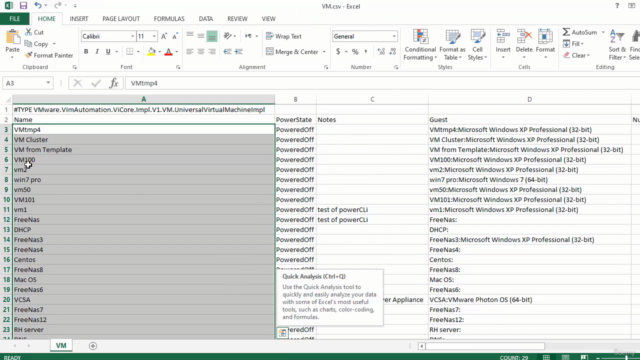This screenshot has width=640, height=360.
Task: Toggle top align button
Action: pos(190,36)
